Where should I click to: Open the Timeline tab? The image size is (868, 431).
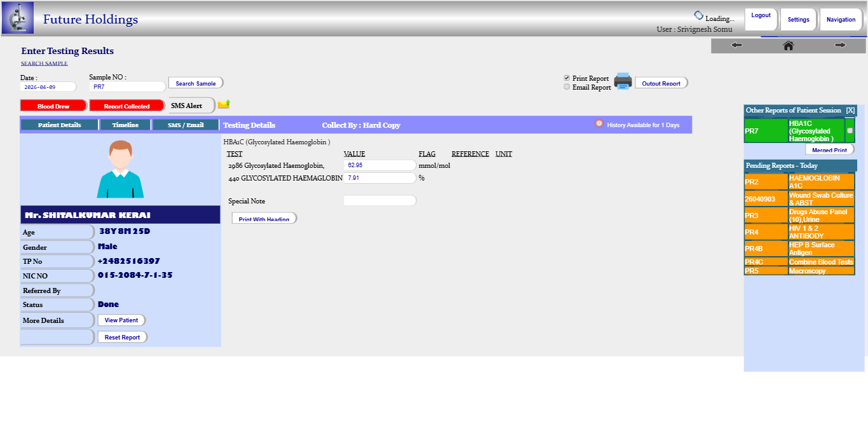coord(125,125)
